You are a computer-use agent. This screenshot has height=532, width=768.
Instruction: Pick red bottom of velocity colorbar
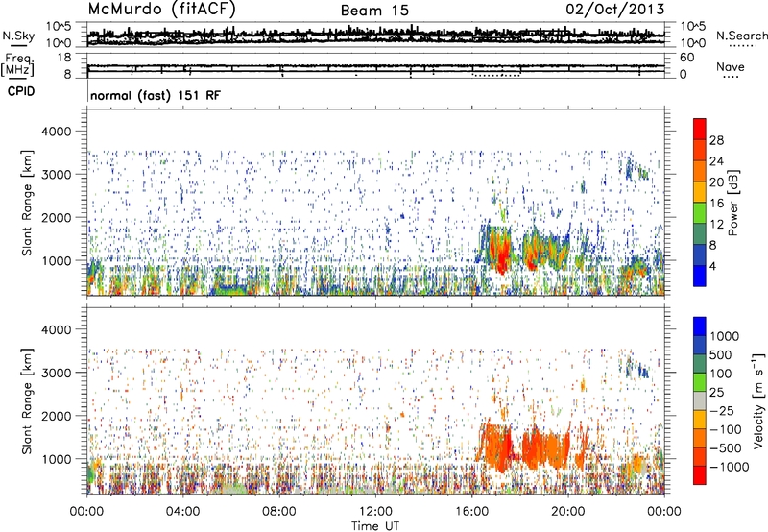700,475
